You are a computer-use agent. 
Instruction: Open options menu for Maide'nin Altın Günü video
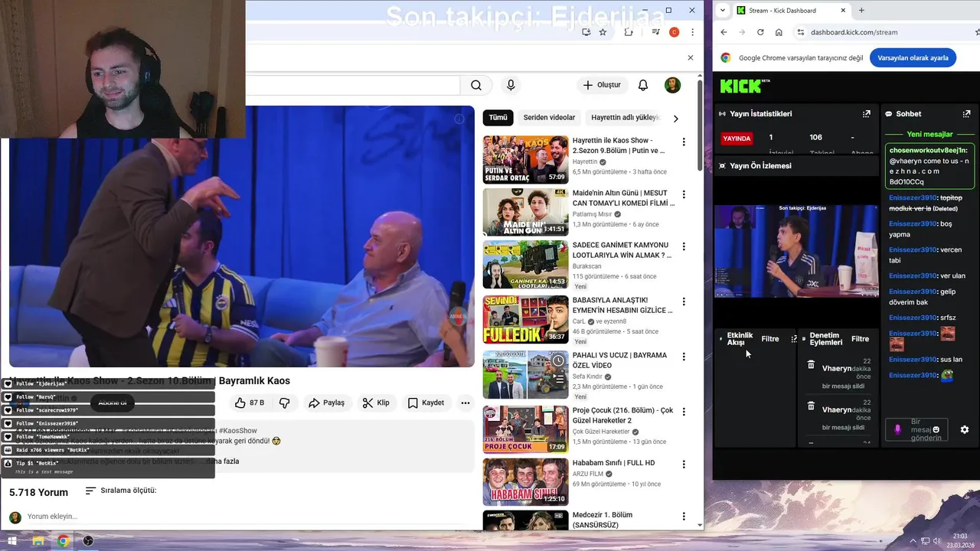(x=684, y=194)
